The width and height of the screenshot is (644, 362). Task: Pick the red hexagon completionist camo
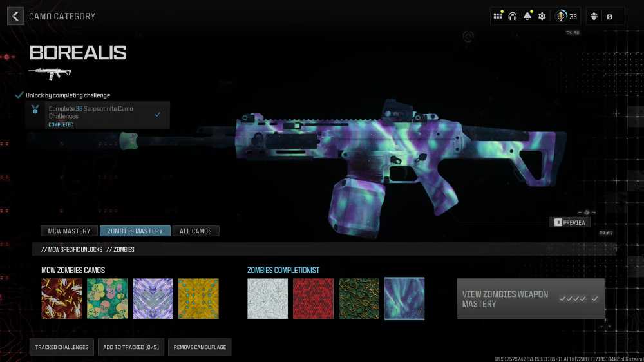[x=314, y=298]
